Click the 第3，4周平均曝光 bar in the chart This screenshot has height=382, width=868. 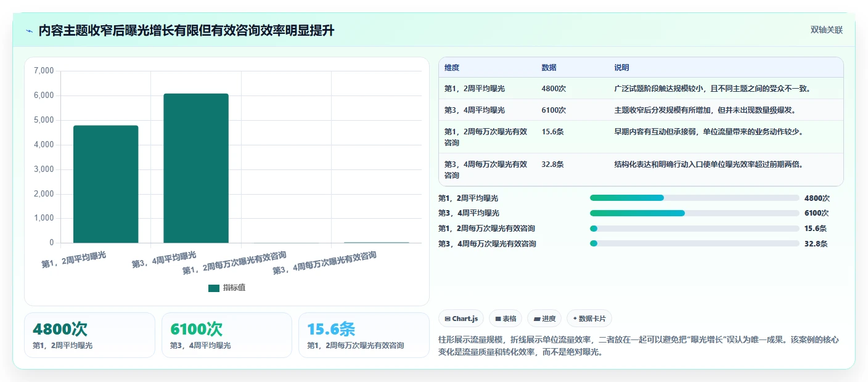click(196, 168)
